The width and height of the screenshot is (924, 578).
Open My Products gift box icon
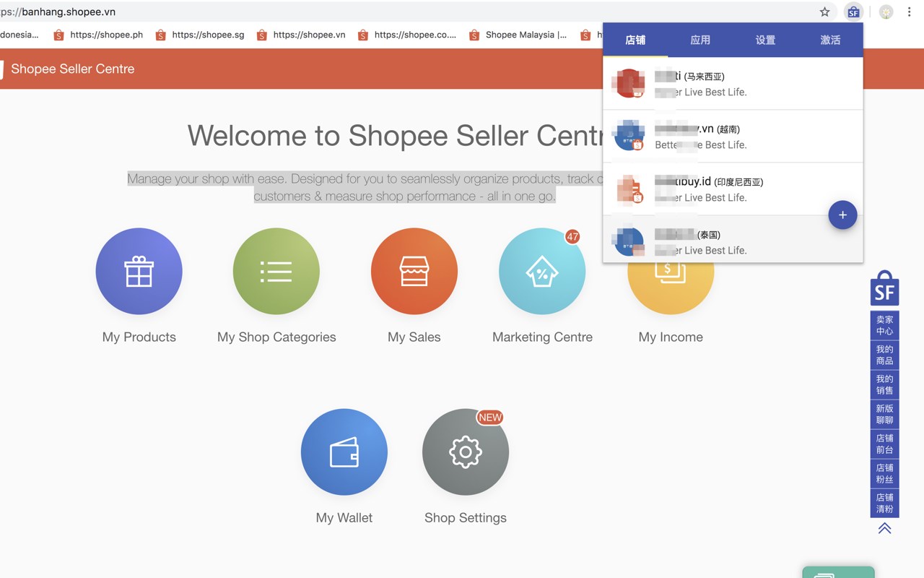pos(139,271)
